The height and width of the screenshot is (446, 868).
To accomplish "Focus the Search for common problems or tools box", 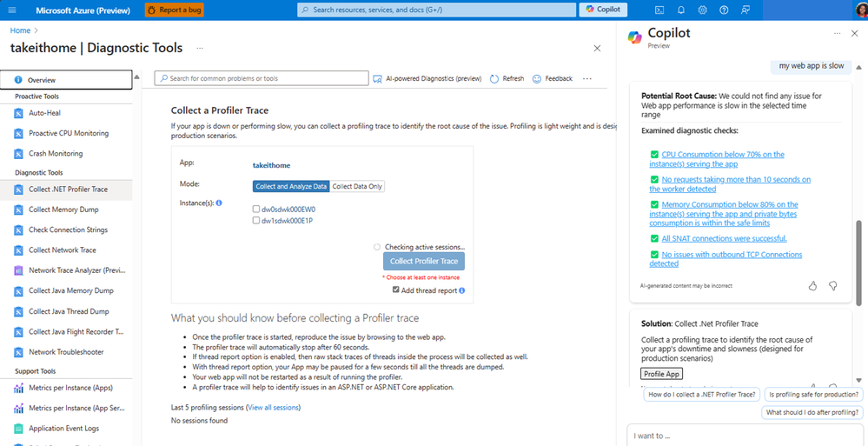I will [x=262, y=78].
